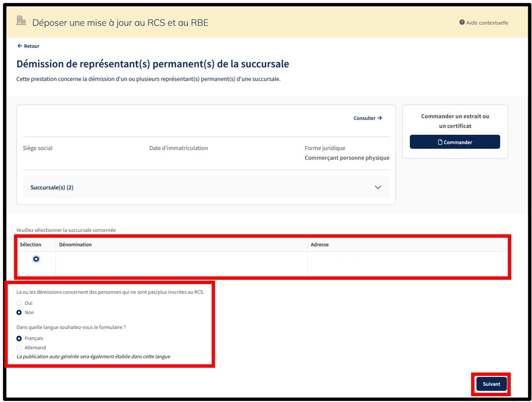Screen dimensions: 532x402
Task: Click the document icon on the Commander button
Action: click(440, 142)
